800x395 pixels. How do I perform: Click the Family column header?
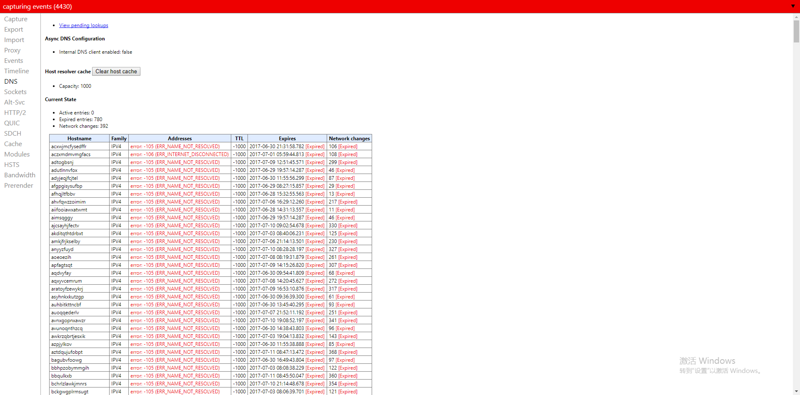[119, 138]
